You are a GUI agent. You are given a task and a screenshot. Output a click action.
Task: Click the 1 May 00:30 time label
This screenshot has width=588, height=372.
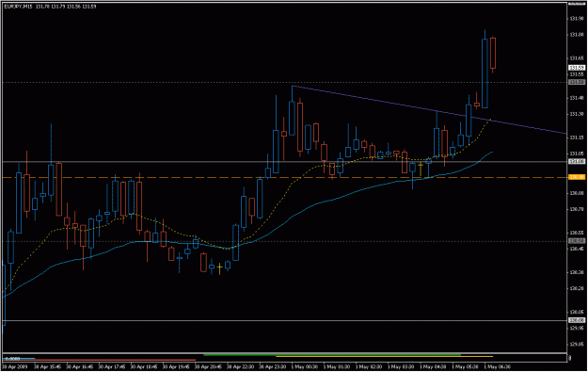pos(305,366)
